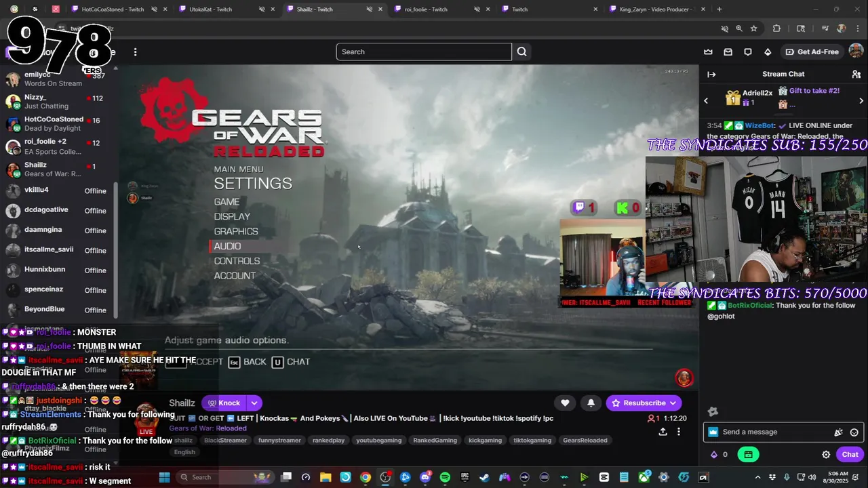Screen dimensions: 868x488
Task: Click the RankedGaming tag
Action: coord(435,440)
